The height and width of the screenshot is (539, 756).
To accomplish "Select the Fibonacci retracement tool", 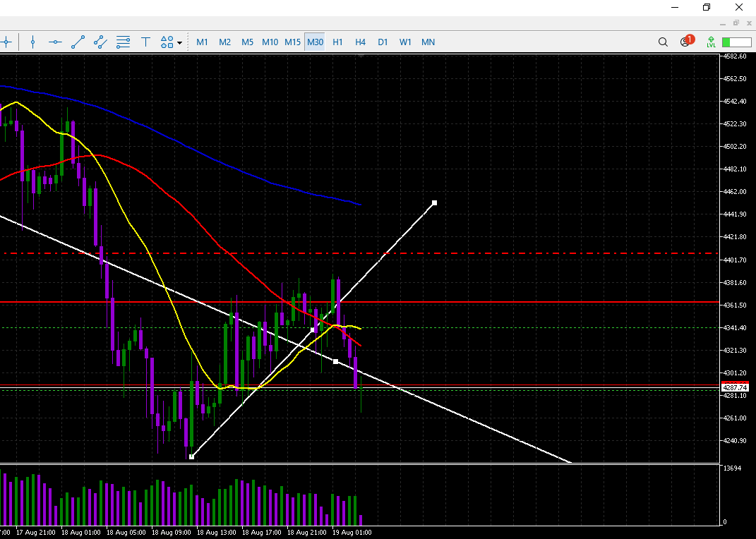I will 123,42.
